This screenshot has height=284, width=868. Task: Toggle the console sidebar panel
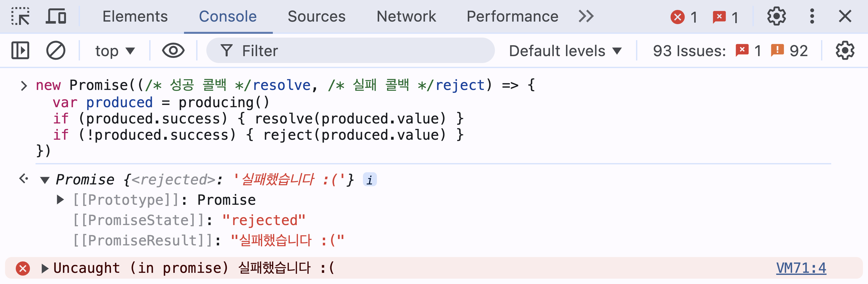(20, 51)
